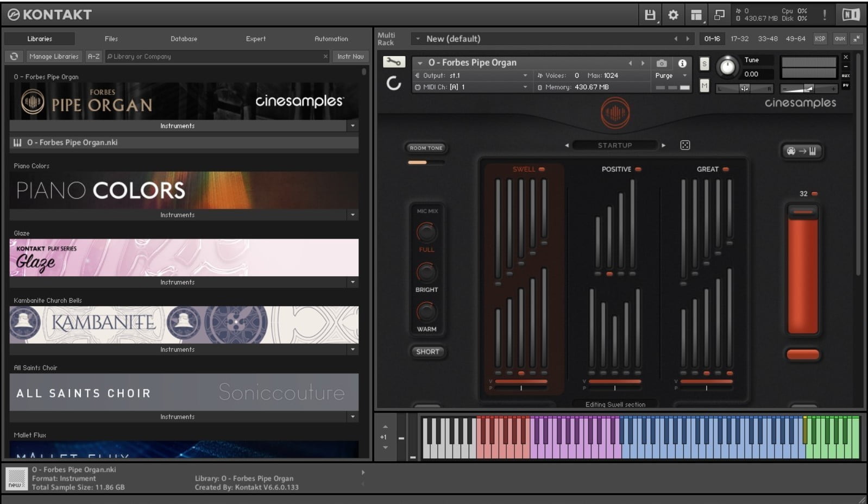Image resolution: width=868 pixels, height=504 pixels.
Task: Adjust the WARM mic mix knob
Action: click(x=426, y=312)
